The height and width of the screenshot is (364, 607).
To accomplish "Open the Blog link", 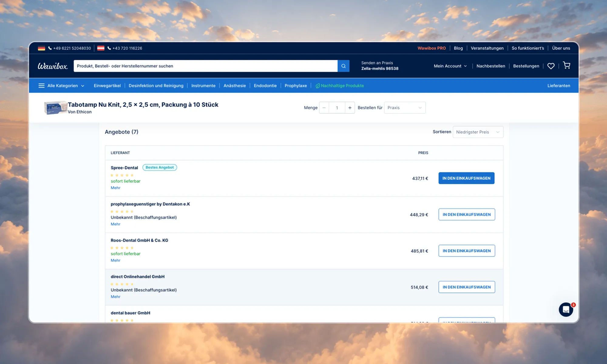I will (458, 48).
